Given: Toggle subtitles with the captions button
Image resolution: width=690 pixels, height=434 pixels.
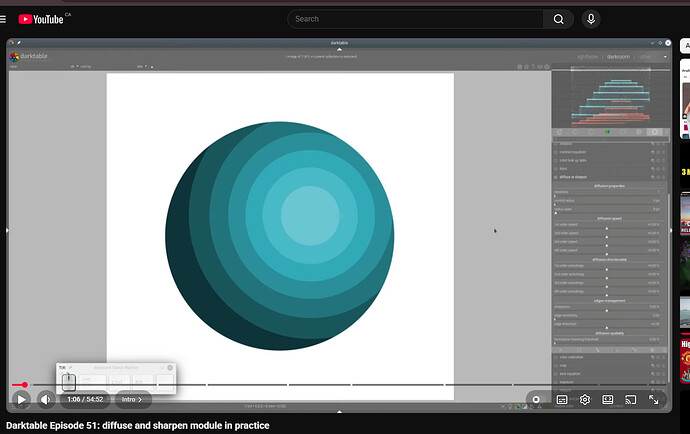Looking at the screenshot, I should click(562, 399).
